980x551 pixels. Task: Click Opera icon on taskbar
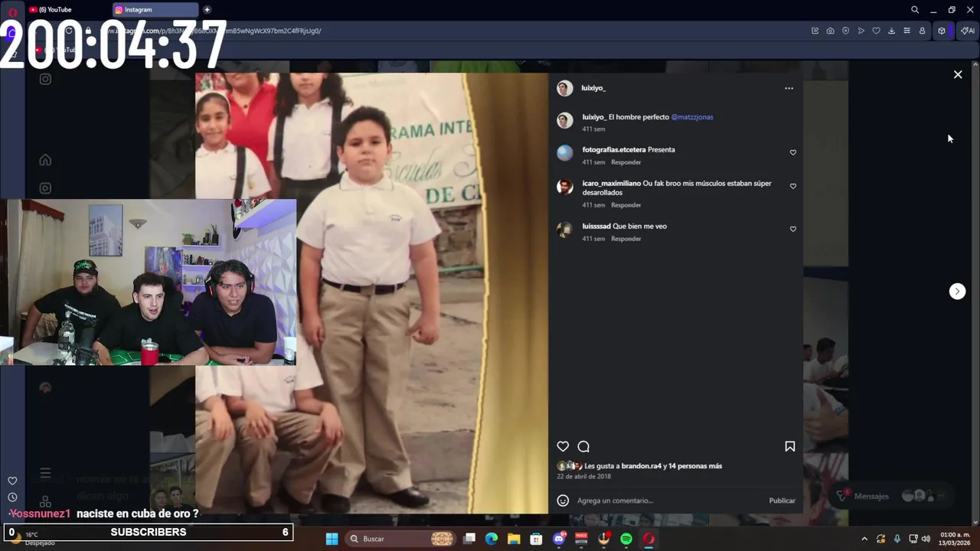(x=648, y=539)
